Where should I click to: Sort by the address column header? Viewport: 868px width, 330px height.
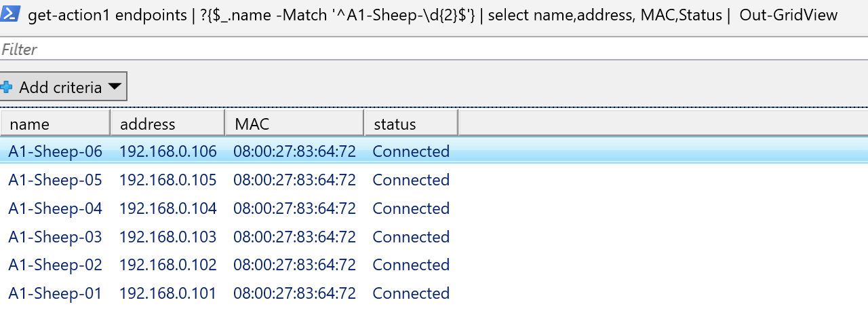click(167, 124)
